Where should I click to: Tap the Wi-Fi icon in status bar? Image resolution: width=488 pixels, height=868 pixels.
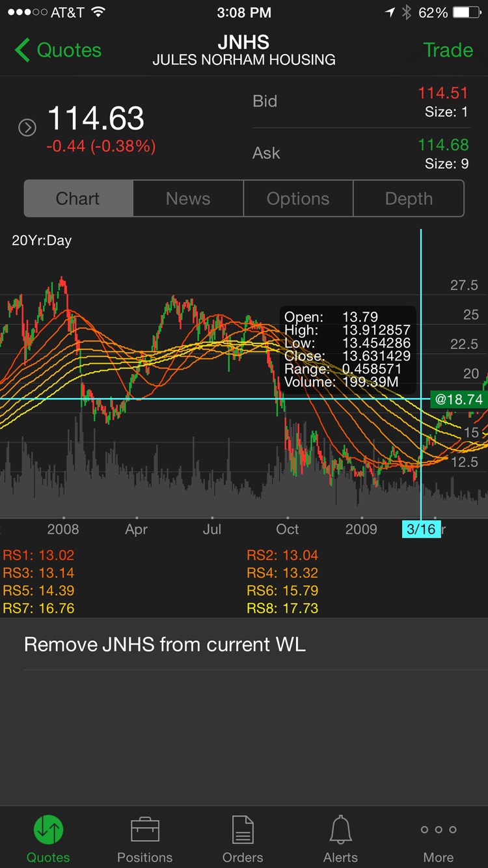coord(98,12)
